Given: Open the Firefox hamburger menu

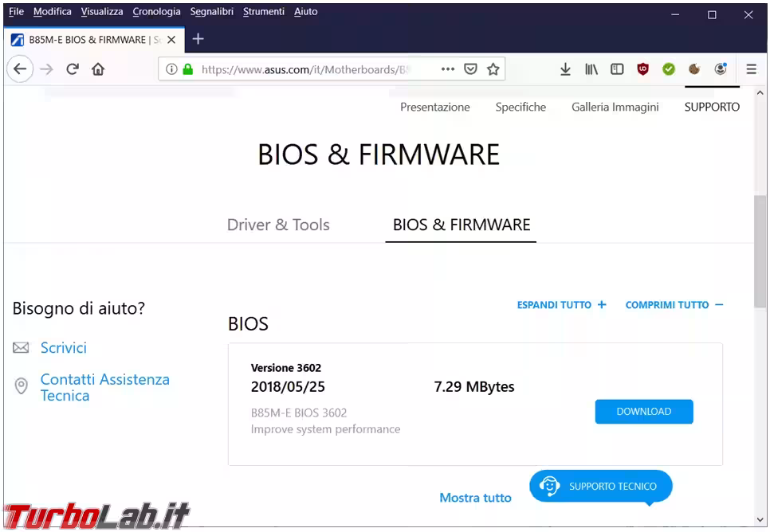Looking at the screenshot, I should pos(751,69).
